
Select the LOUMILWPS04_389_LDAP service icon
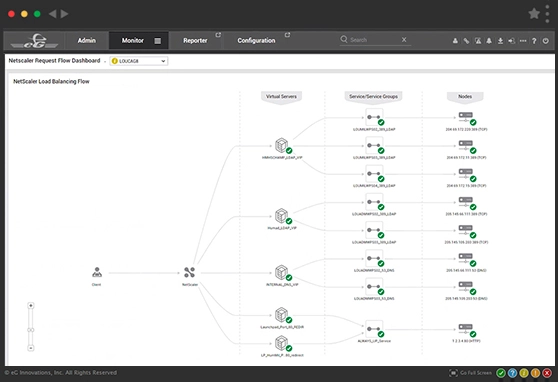[x=374, y=173]
